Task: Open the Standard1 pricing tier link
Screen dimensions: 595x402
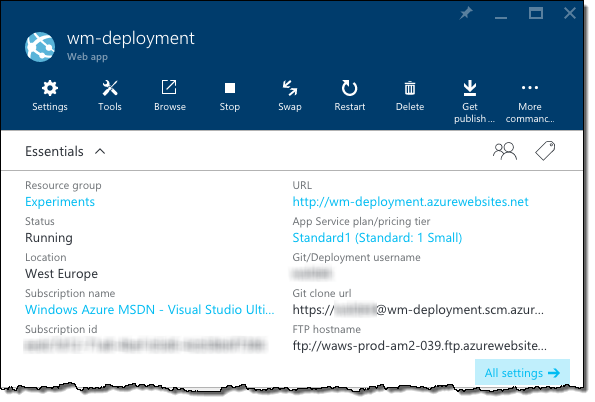Action: pos(377,238)
